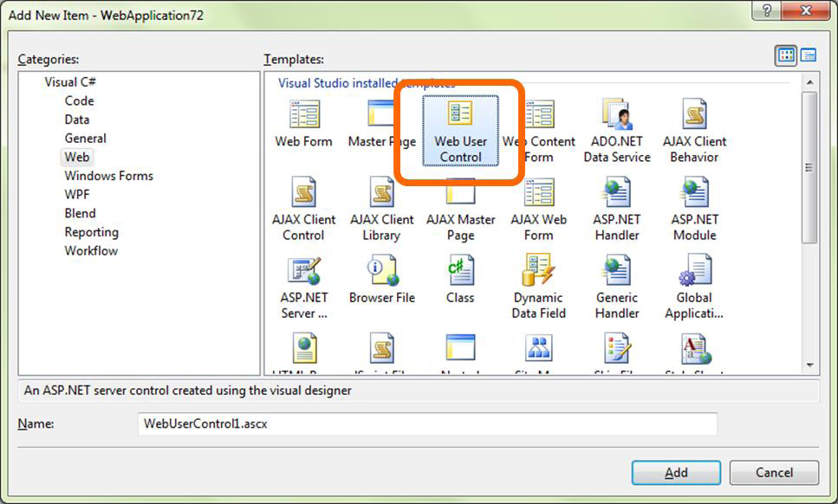The image size is (838, 504).
Task: Choose the AJAX Client Behavior template
Action: coord(694,131)
